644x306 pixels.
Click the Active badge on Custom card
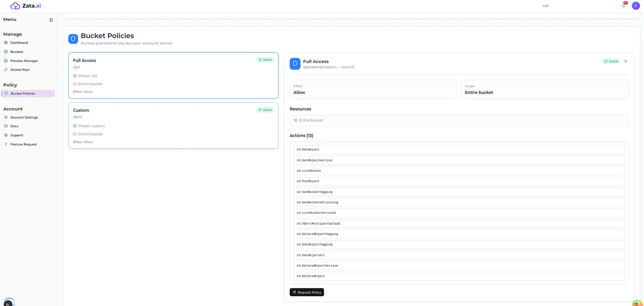(x=265, y=110)
